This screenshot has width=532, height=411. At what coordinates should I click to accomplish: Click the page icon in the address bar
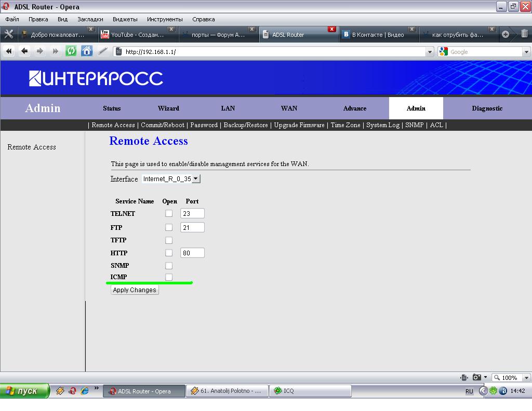coord(119,51)
